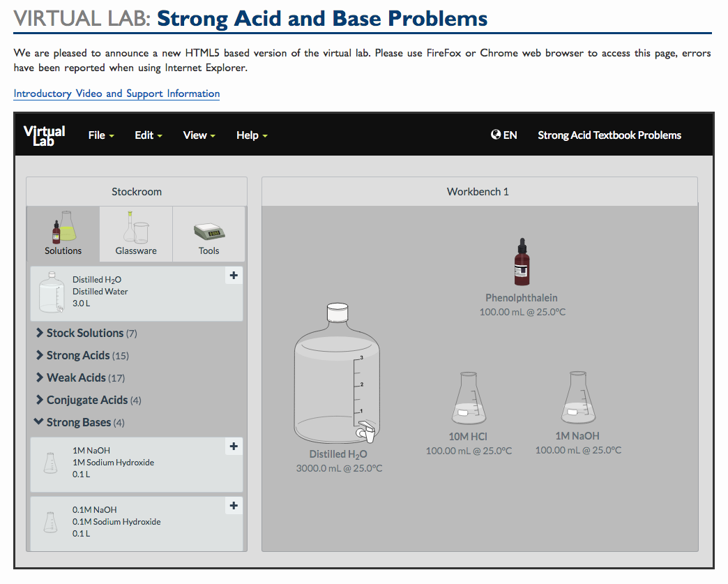Add 0.1M NaOH using its plus button
Viewport: 728px width, 584px height.
coord(233,506)
